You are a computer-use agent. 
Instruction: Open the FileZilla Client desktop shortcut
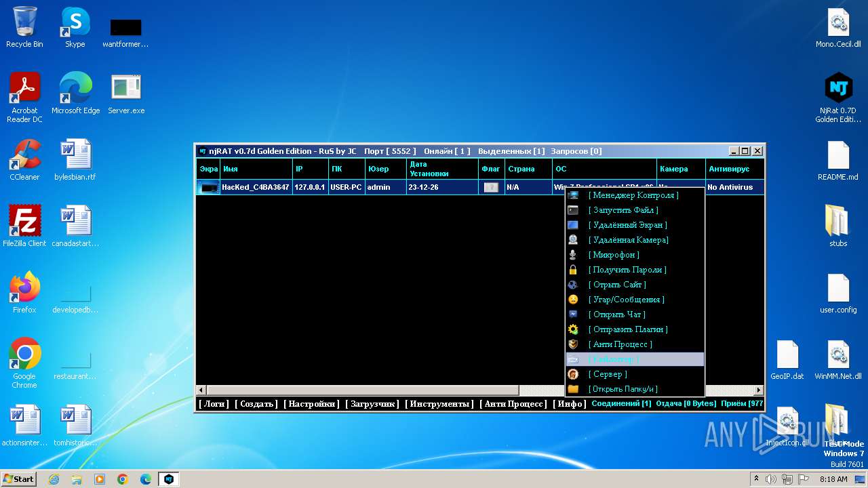pyautogui.click(x=24, y=226)
